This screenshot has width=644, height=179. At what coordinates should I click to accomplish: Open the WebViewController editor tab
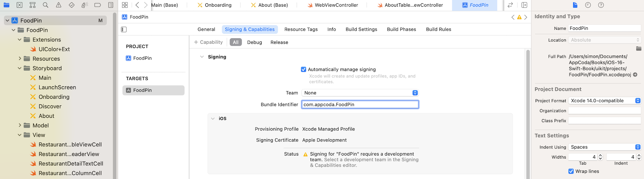click(333, 5)
